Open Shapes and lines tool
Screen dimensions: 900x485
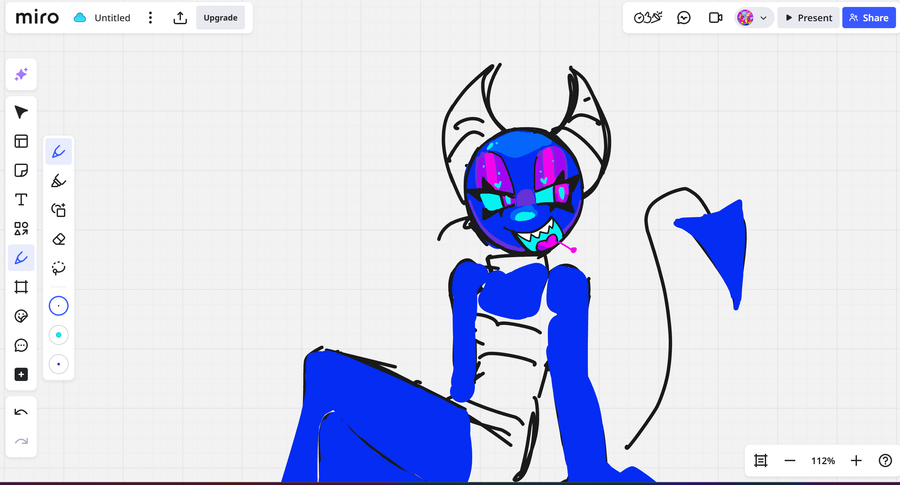[21, 229]
